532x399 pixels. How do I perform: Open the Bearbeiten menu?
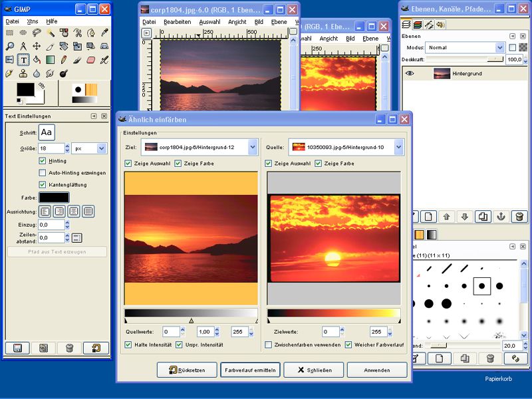[x=178, y=21]
